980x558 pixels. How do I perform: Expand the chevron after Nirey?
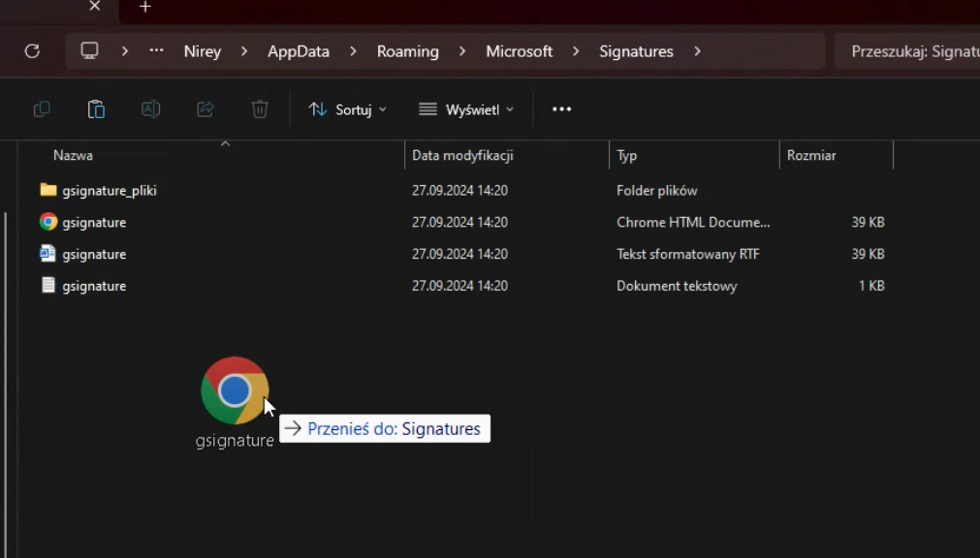coord(243,51)
